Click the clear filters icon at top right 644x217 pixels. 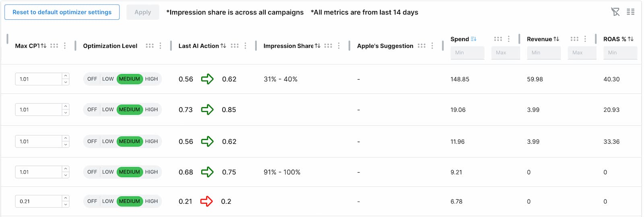coord(615,12)
